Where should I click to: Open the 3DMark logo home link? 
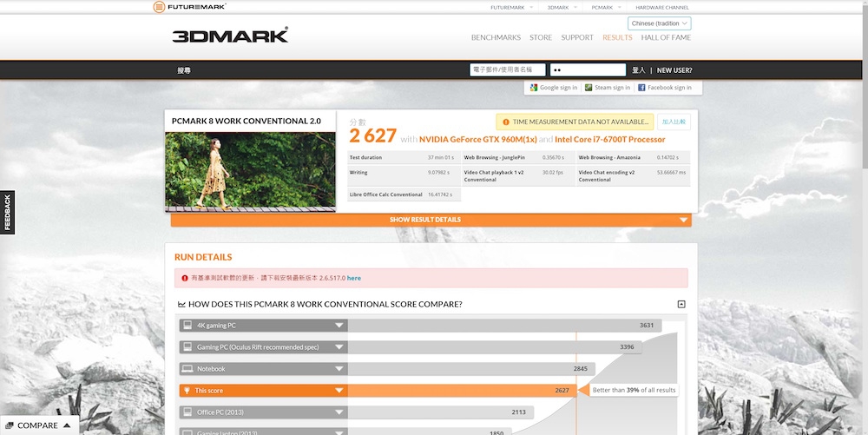click(230, 35)
